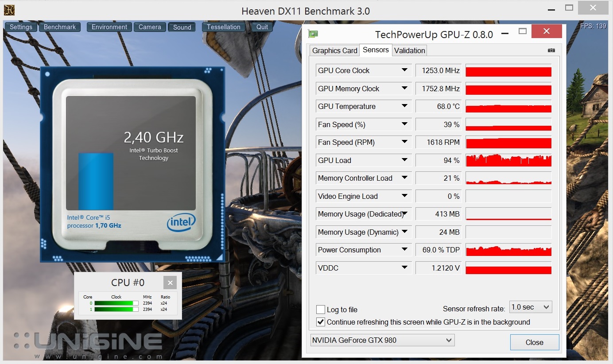This screenshot has width=613, height=364.
Task: Expand the GPU Temperature sensor dropdown
Action: pos(404,106)
